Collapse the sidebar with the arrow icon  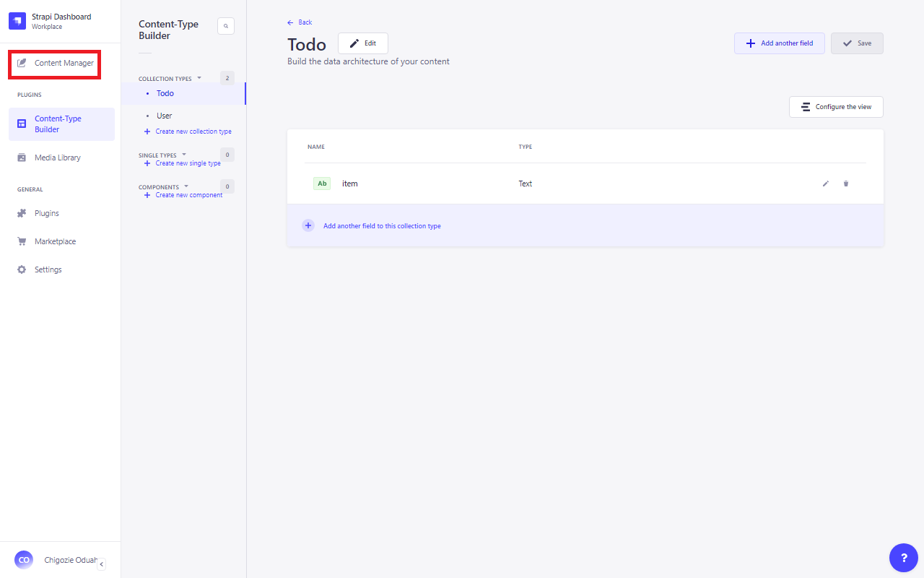102,564
